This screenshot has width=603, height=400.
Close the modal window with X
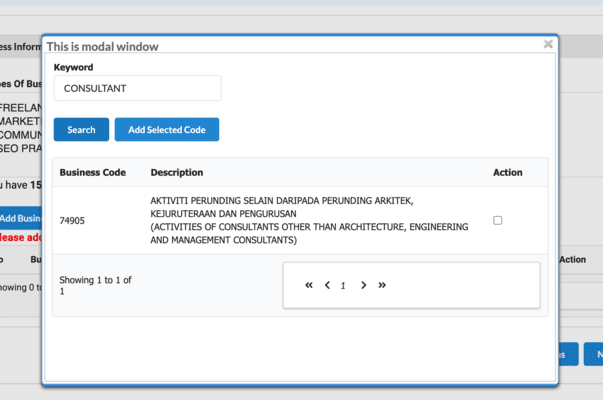click(x=548, y=44)
